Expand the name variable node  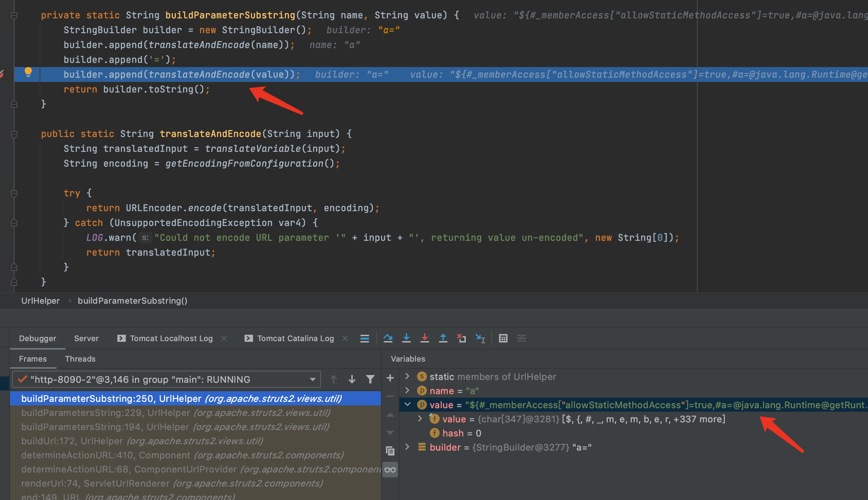pyautogui.click(x=407, y=390)
